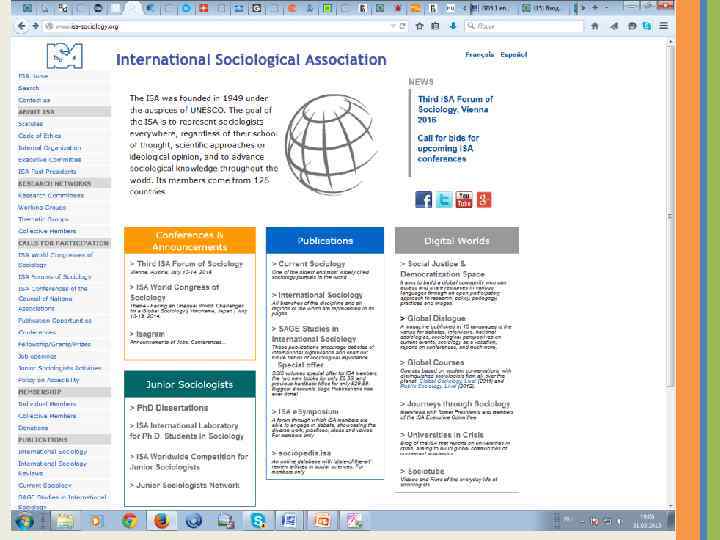Select Executive Committee in sidebar
This screenshot has height=540, width=720.
click(50, 159)
